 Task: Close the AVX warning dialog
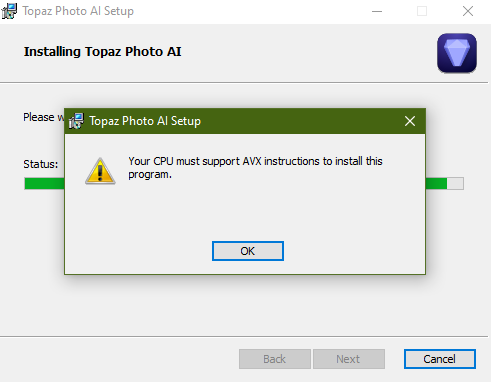tap(410, 121)
